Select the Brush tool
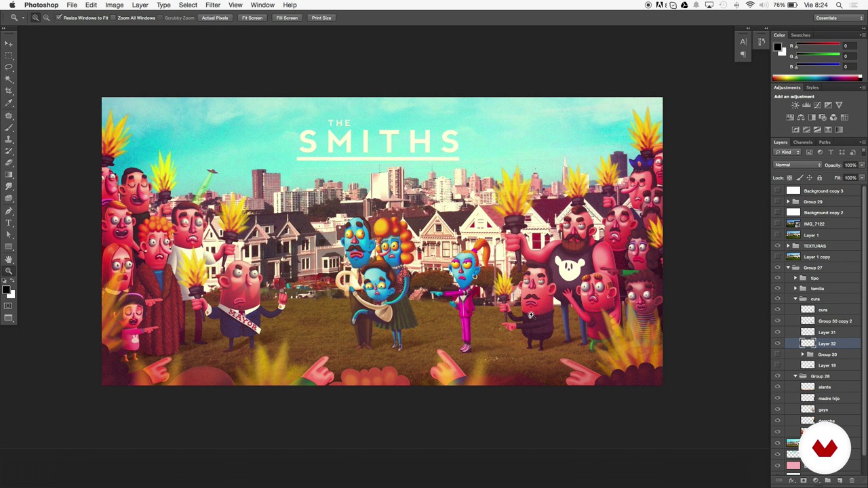The image size is (868, 488). click(9, 127)
